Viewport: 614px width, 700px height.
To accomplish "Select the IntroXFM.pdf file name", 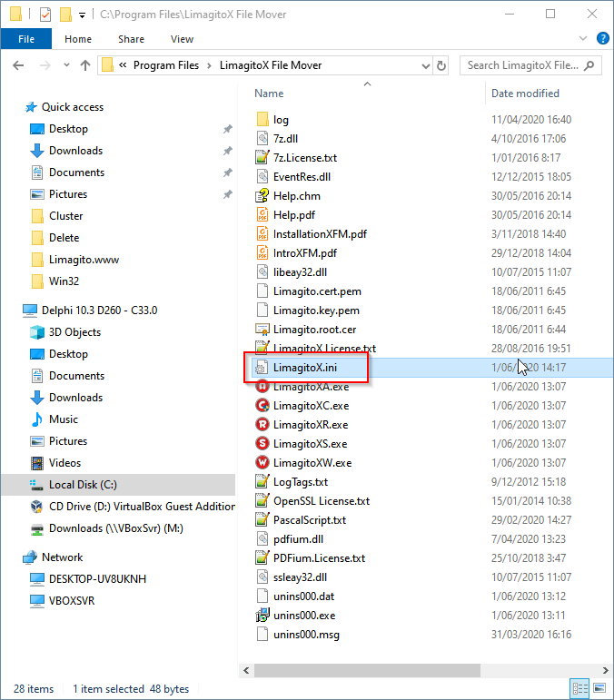I will click(305, 253).
